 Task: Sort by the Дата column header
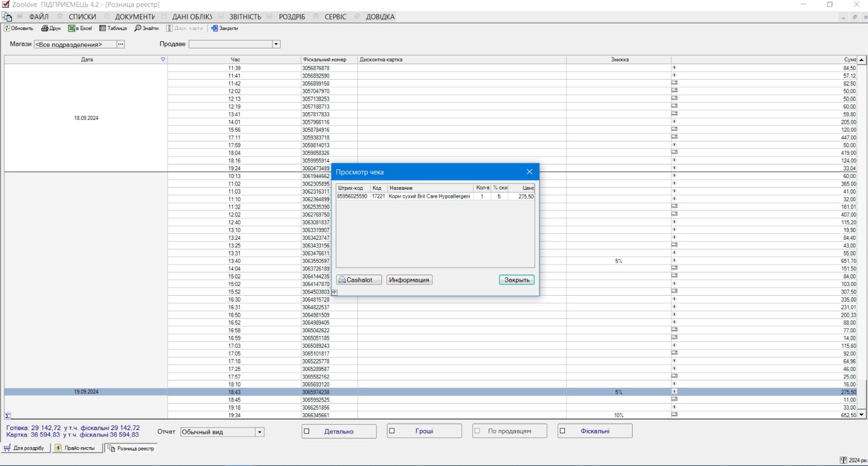pyautogui.click(x=87, y=60)
